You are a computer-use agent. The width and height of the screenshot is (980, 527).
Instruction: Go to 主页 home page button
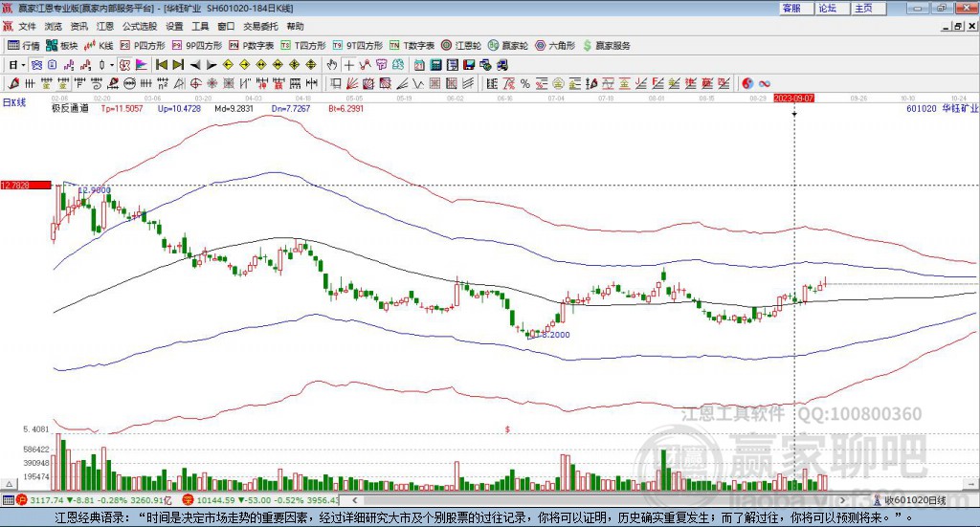click(x=863, y=8)
